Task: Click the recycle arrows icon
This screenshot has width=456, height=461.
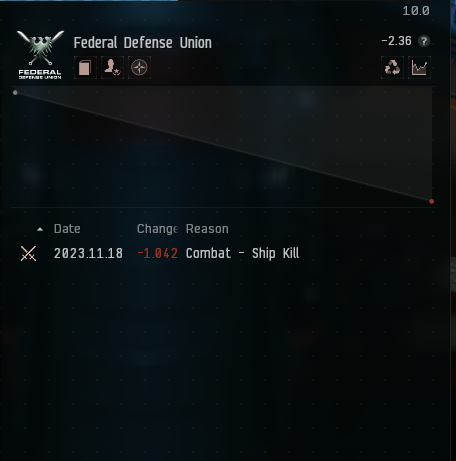Action: click(392, 68)
